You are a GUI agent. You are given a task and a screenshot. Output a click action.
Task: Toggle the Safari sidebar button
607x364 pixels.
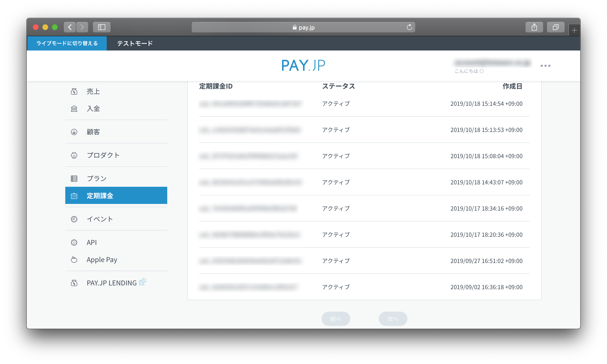point(101,27)
